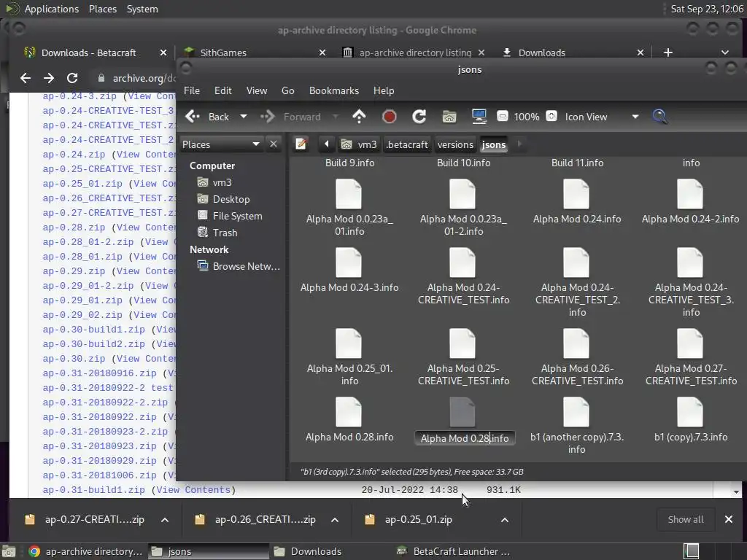Select b1 (another copy).7.3.info file icon

[576, 413]
